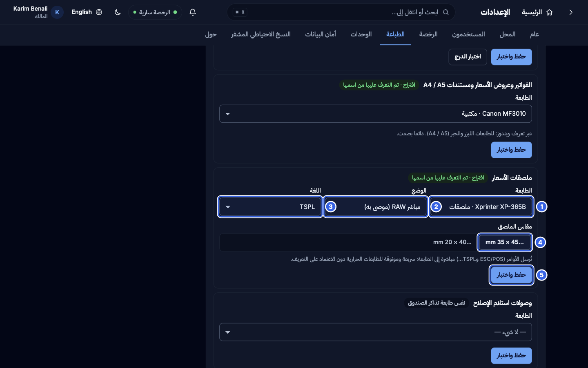Click حفظ واختبار in ملصقات الأسعار section
588x368 pixels.
tap(511, 275)
